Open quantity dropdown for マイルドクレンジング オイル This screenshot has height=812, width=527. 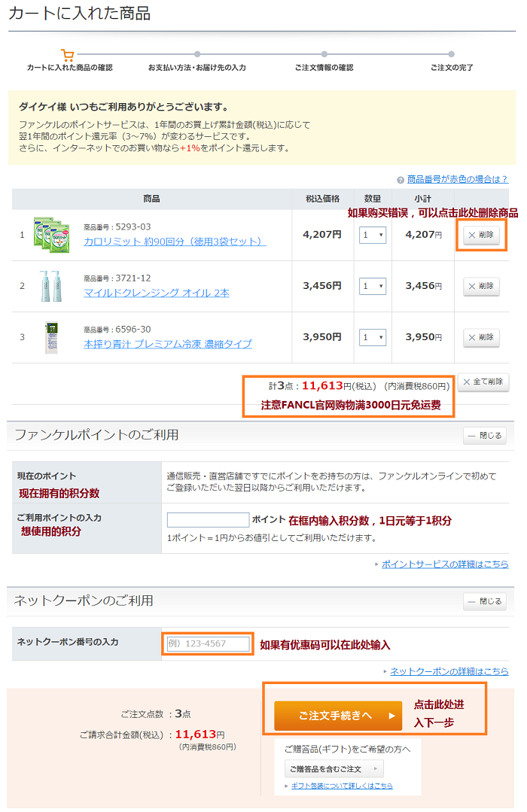(x=372, y=286)
